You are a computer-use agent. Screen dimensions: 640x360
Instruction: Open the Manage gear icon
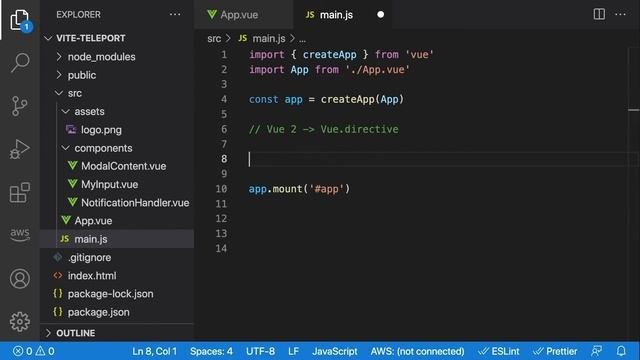pos(20,322)
